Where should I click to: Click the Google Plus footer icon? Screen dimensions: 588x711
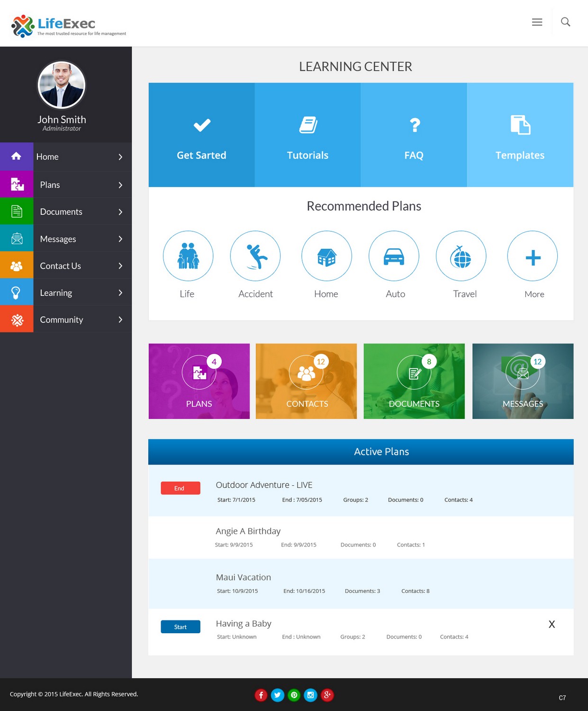pyautogui.click(x=327, y=695)
